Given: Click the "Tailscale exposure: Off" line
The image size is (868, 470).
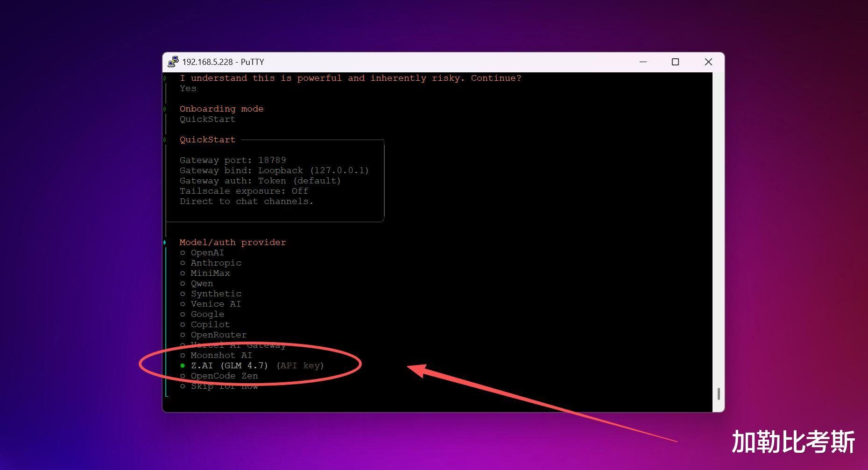Looking at the screenshot, I should (244, 191).
